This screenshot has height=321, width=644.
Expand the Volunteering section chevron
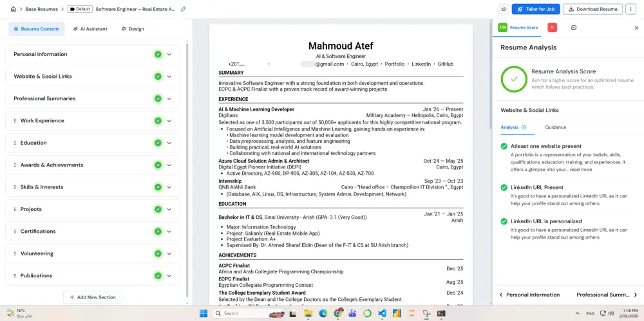pos(169,253)
